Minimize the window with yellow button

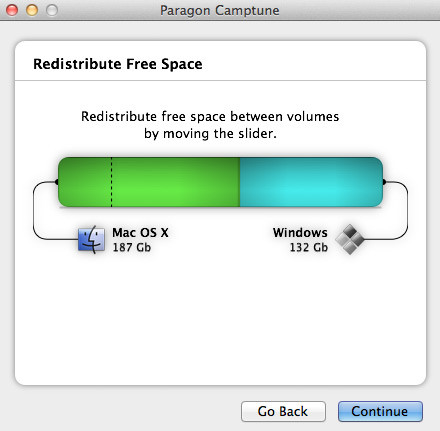point(32,10)
